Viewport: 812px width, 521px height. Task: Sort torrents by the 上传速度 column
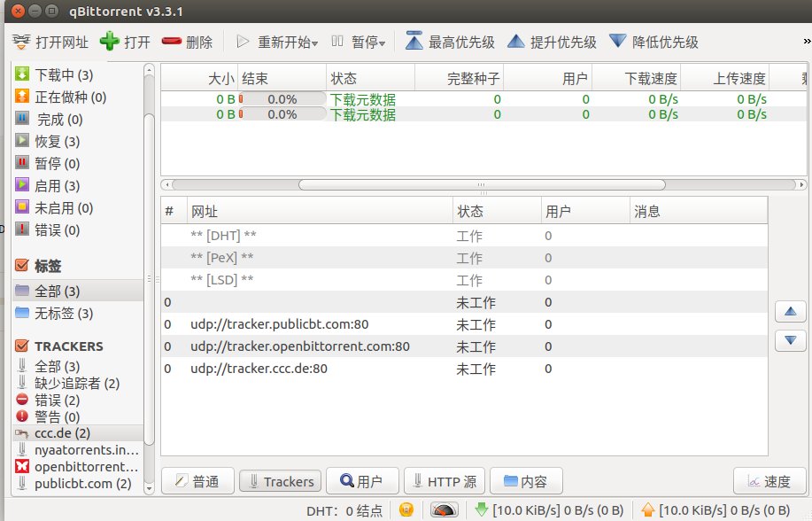pos(724,78)
